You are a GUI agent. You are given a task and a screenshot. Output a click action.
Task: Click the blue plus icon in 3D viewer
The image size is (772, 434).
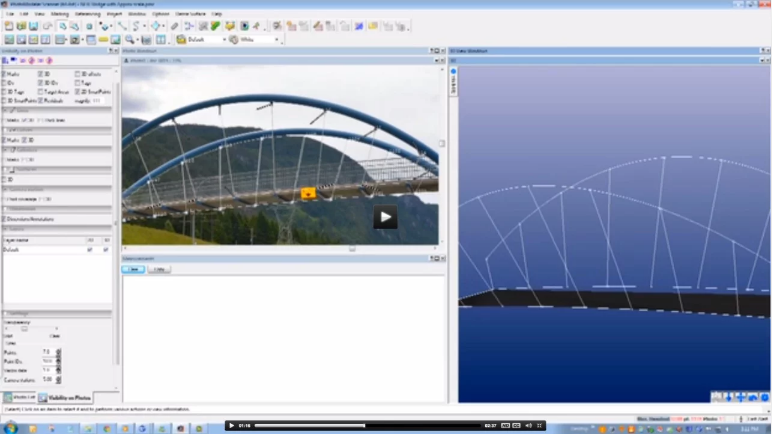tap(740, 397)
